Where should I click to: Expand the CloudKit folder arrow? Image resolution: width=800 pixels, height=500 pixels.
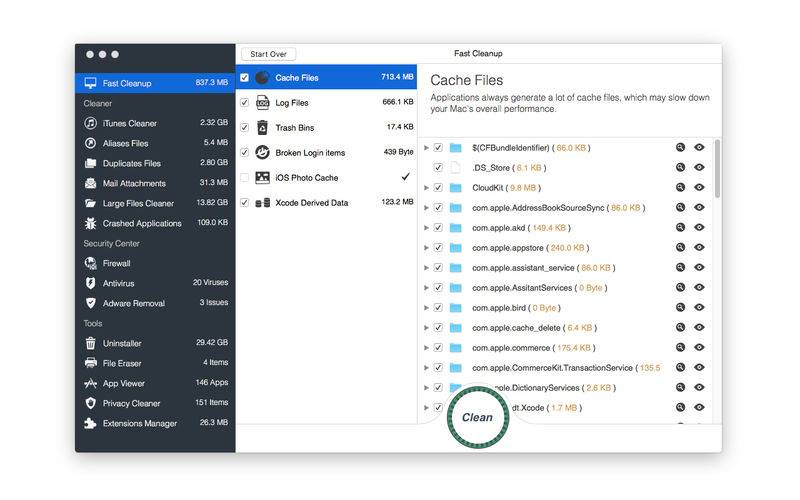[426, 188]
